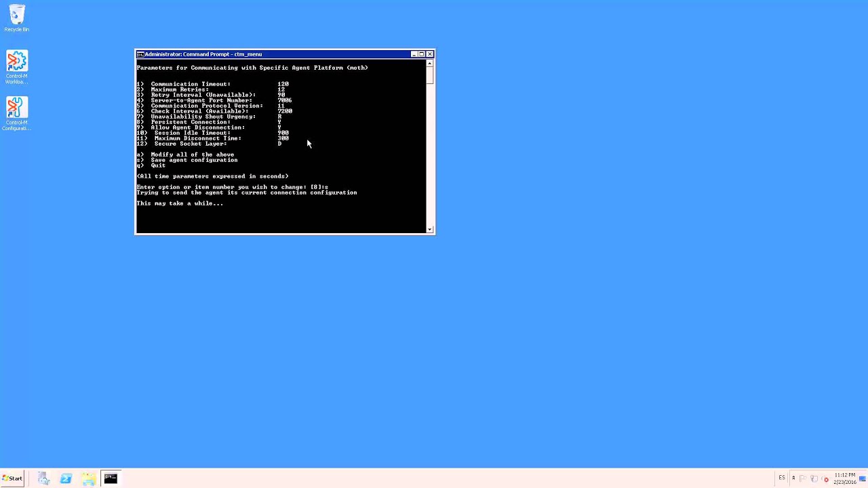The image size is (868, 488).
Task: Click the Show Desktop button
Action: [x=863, y=479]
